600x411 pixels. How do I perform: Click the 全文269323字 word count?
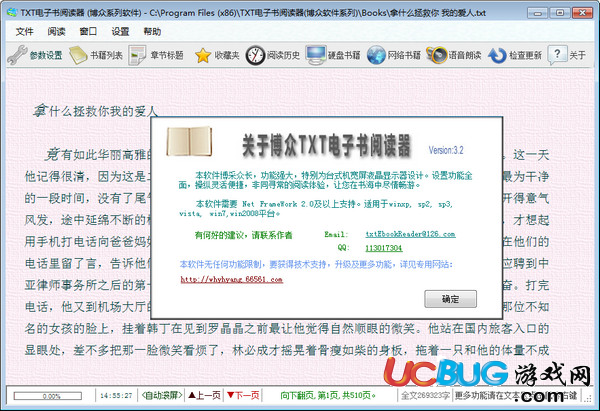[x=425, y=395]
